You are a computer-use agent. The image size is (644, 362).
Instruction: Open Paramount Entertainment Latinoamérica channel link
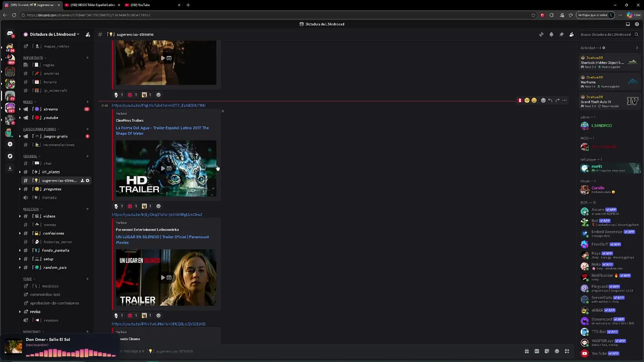(x=147, y=230)
